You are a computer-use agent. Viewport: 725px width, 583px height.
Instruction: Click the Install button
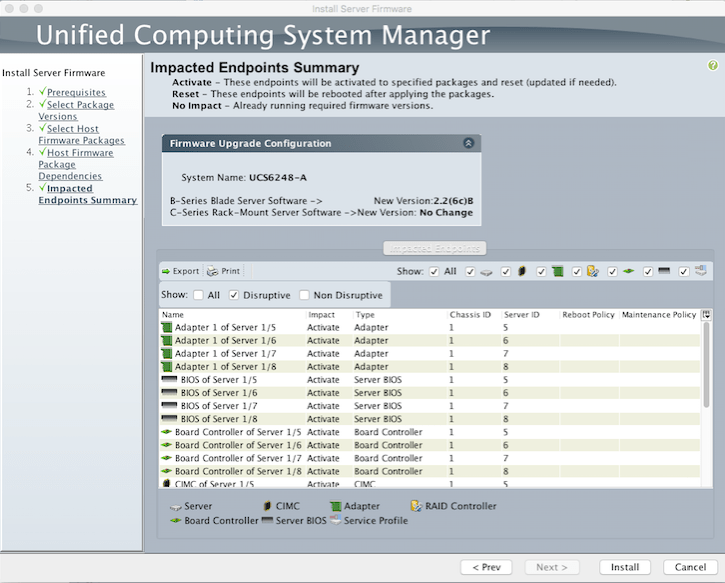tap(625, 567)
